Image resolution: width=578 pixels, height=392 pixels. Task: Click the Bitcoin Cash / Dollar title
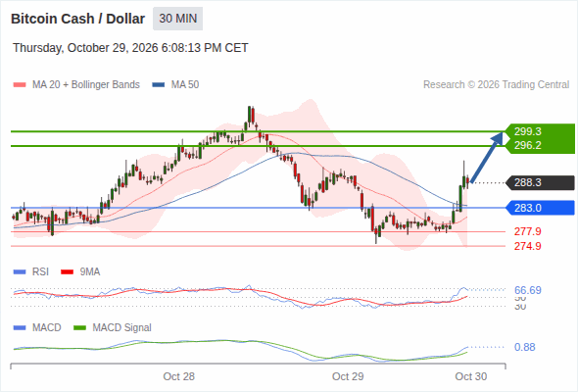point(77,19)
